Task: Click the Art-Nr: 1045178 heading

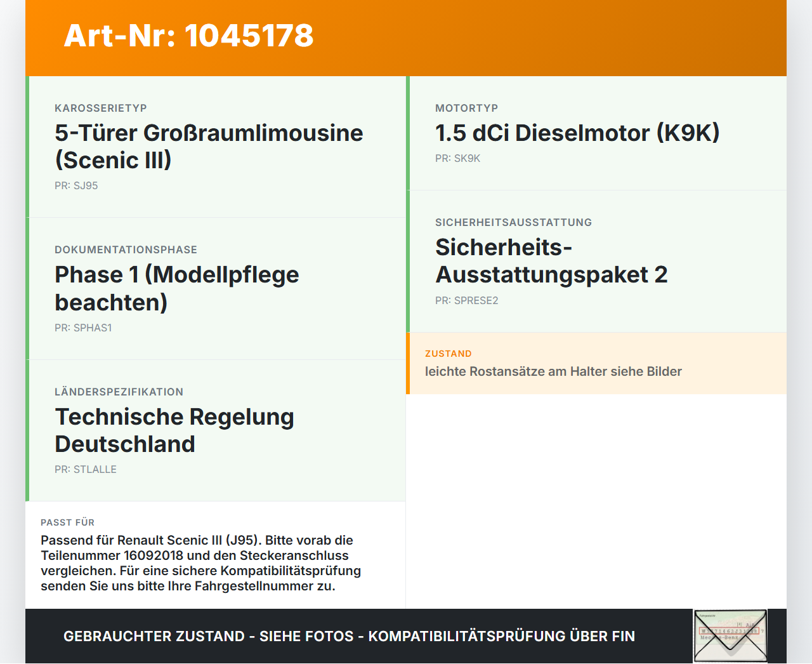Action: [x=188, y=36]
